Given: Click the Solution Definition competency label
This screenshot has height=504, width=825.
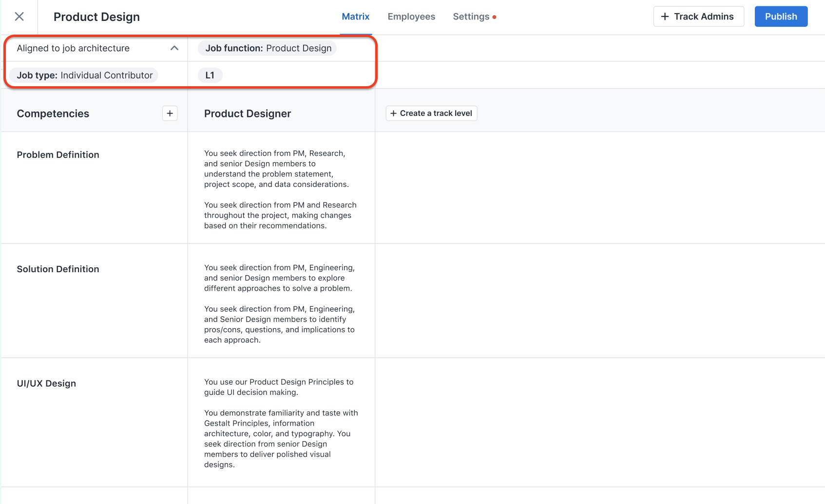Looking at the screenshot, I should (58, 269).
